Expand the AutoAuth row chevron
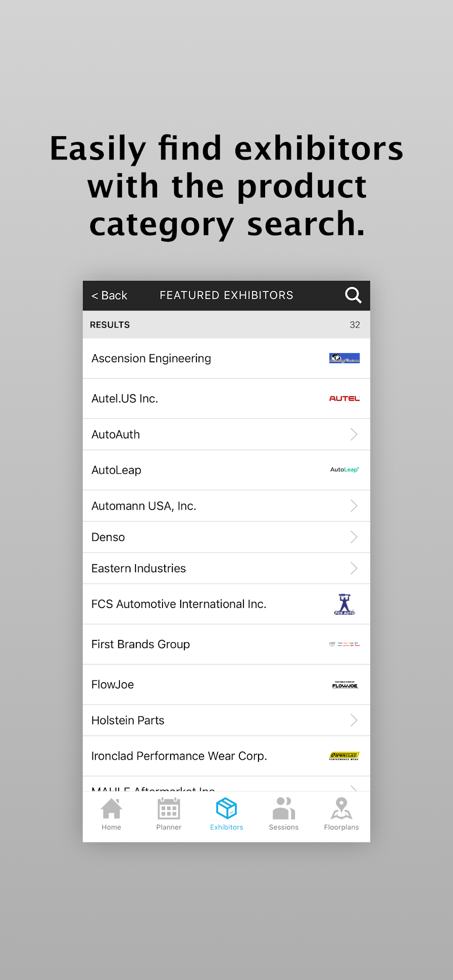This screenshot has height=980, width=453. click(354, 434)
